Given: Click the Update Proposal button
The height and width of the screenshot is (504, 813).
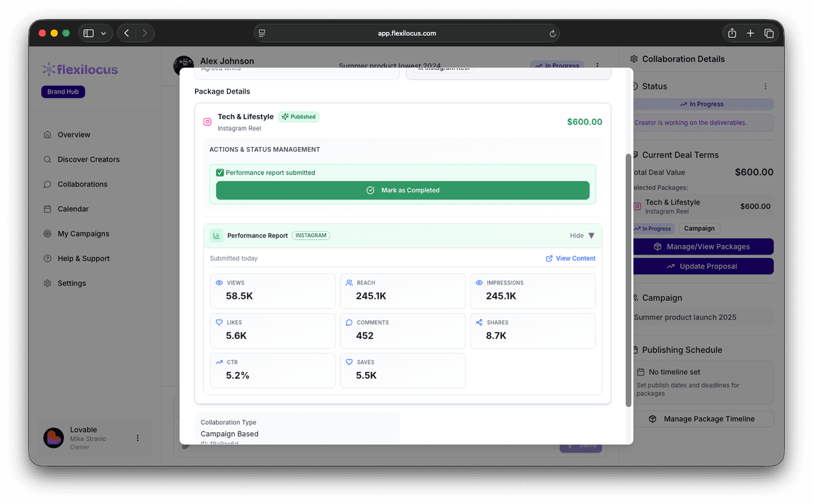Looking at the screenshot, I should tap(703, 266).
